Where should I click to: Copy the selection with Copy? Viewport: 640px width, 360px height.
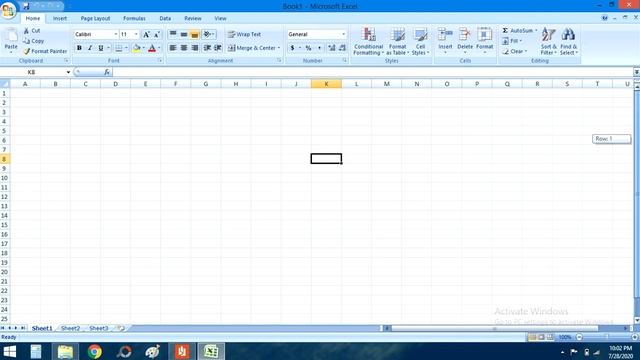click(33, 41)
